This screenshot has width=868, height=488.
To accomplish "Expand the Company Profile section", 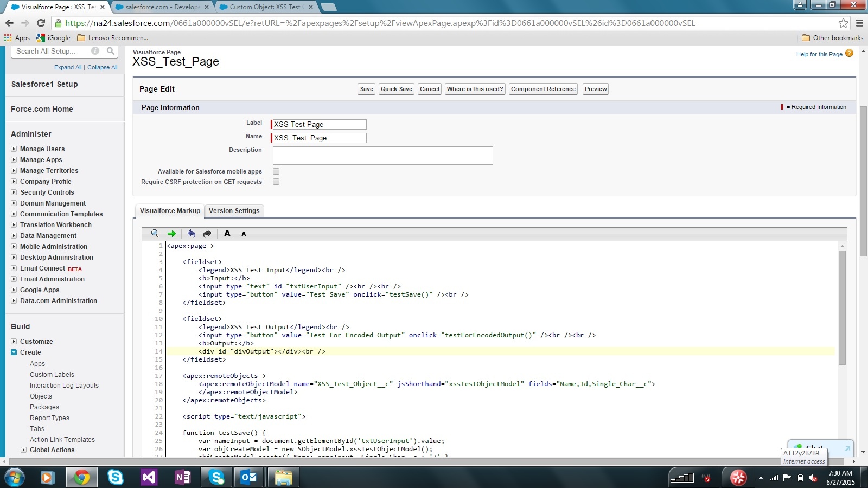I will click(14, 181).
